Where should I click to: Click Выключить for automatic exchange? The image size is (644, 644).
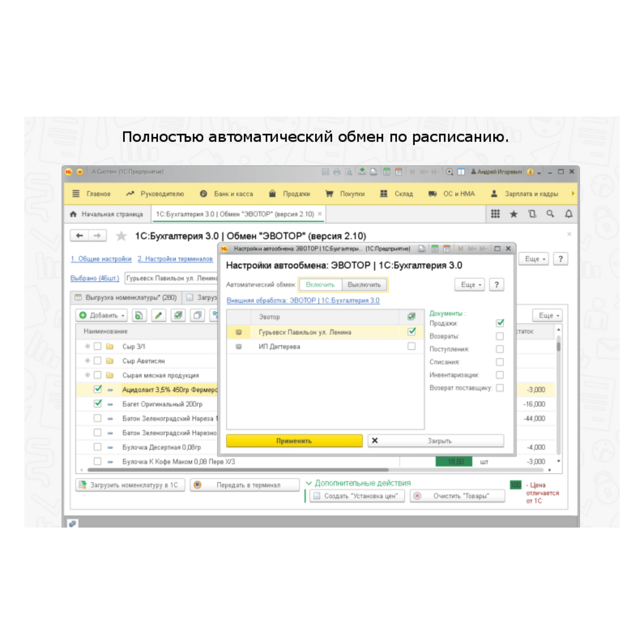(364, 285)
